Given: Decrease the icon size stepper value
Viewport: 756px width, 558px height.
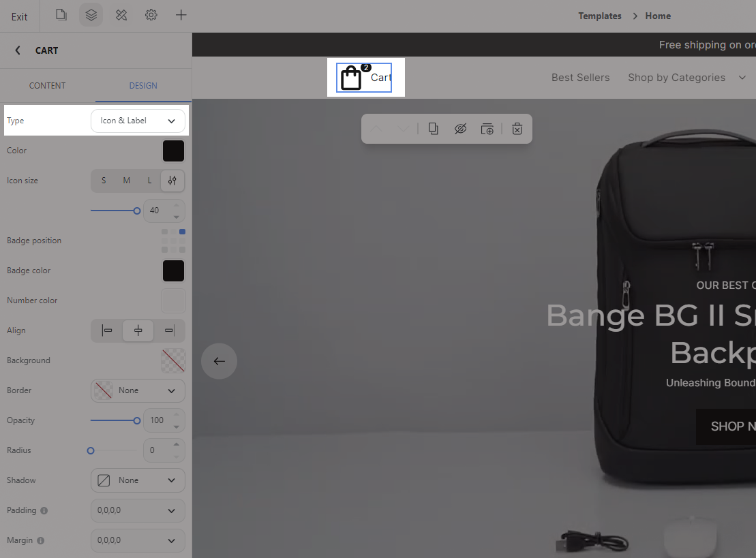Looking at the screenshot, I should click(177, 217).
